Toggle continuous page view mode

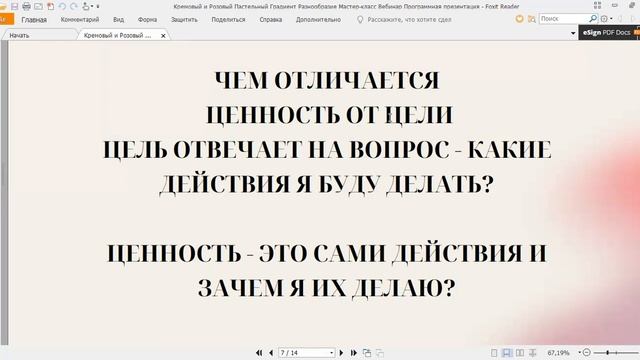(507, 353)
